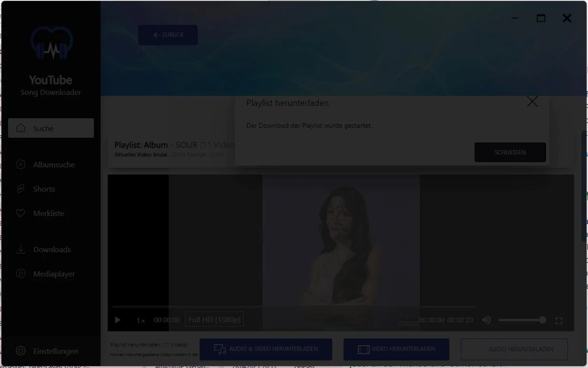Play the video with the play button

(x=118, y=320)
